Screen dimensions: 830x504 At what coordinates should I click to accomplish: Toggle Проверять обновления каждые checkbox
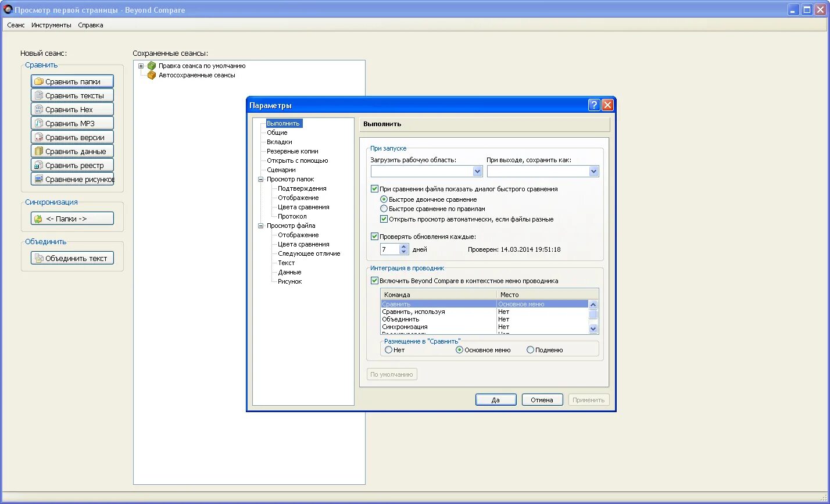tap(374, 237)
